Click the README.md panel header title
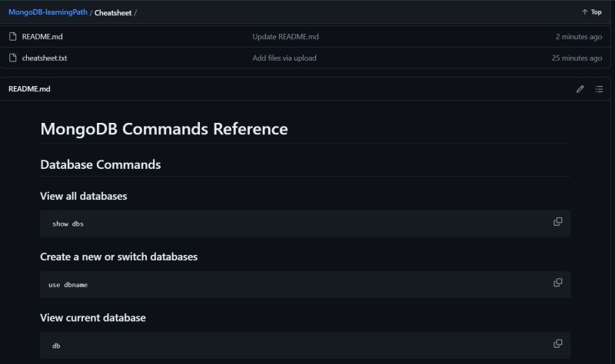This screenshot has height=364, width=615. pyautogui.click(x=29, y=89)
